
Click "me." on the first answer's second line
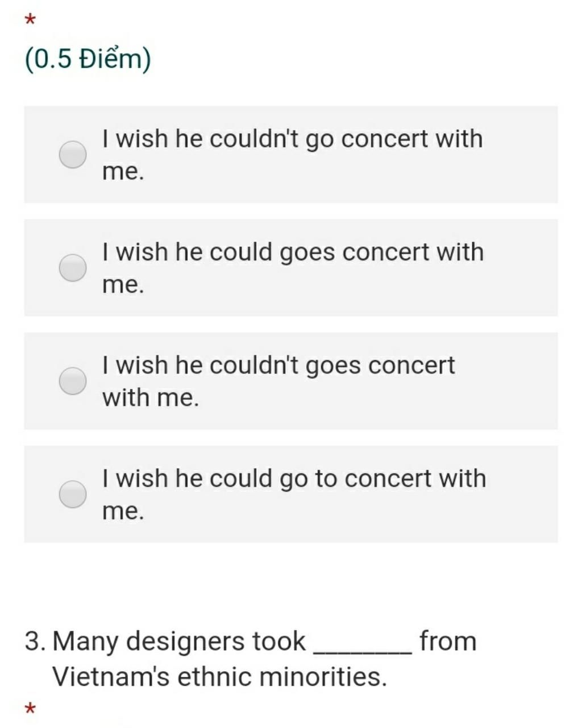pyautogui.click(x=123, y=171)
